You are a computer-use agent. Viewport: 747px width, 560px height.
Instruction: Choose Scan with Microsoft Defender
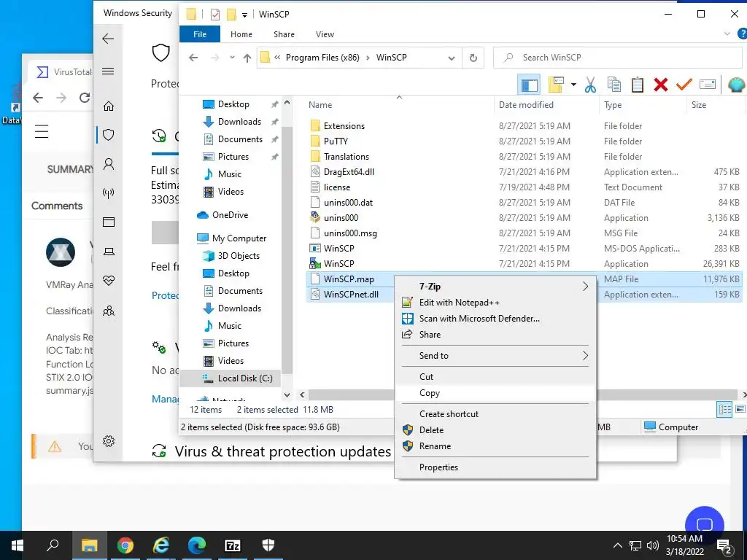coord(495,319)
